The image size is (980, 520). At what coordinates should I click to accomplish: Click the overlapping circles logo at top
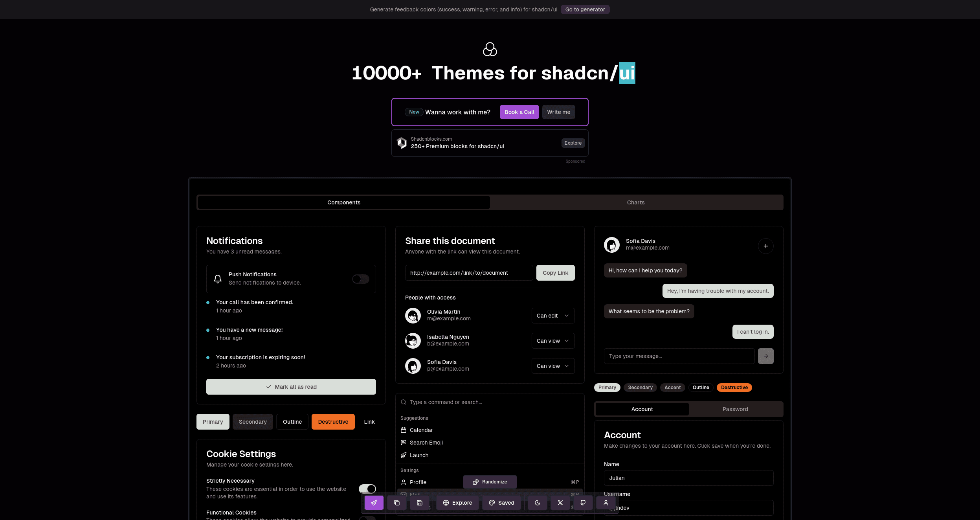(x=490, y=50)
